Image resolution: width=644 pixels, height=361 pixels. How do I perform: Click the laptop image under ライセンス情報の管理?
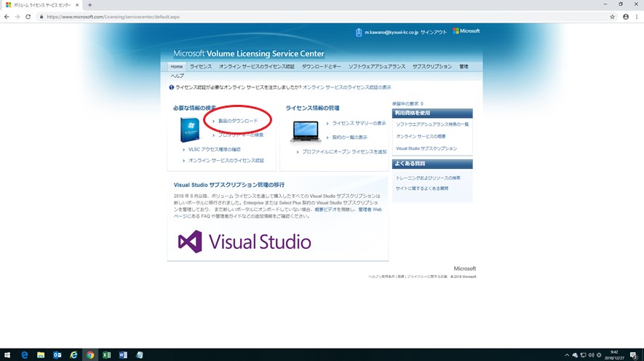306,132
